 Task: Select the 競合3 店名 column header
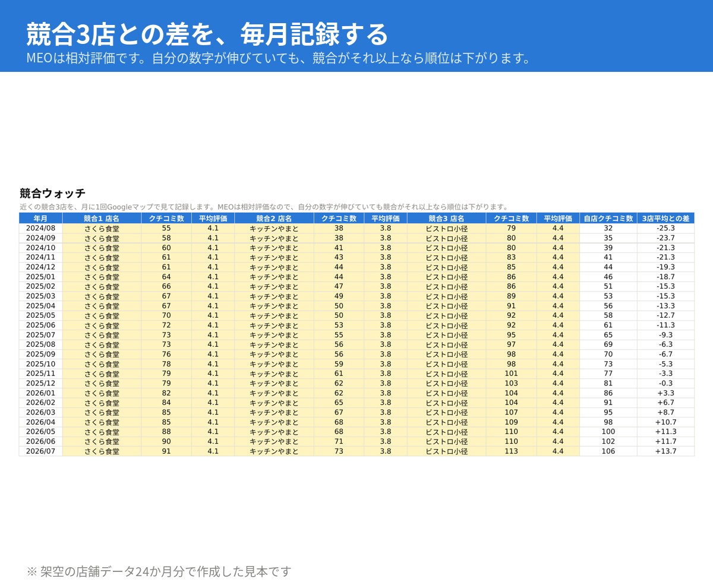tap(446, 219)
